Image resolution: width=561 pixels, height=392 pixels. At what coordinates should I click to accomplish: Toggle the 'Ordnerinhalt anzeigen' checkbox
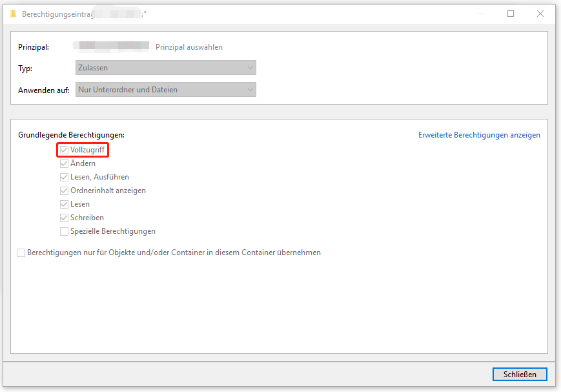pos(64,191)
